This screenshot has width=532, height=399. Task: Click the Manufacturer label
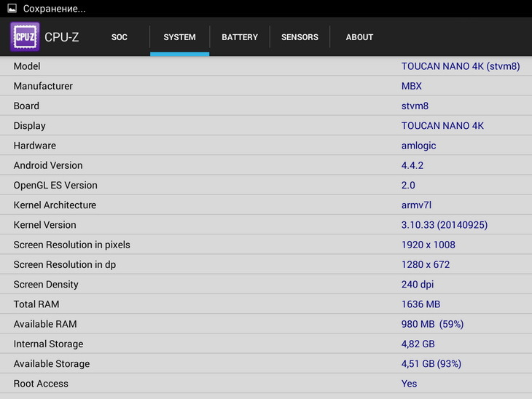43,86
